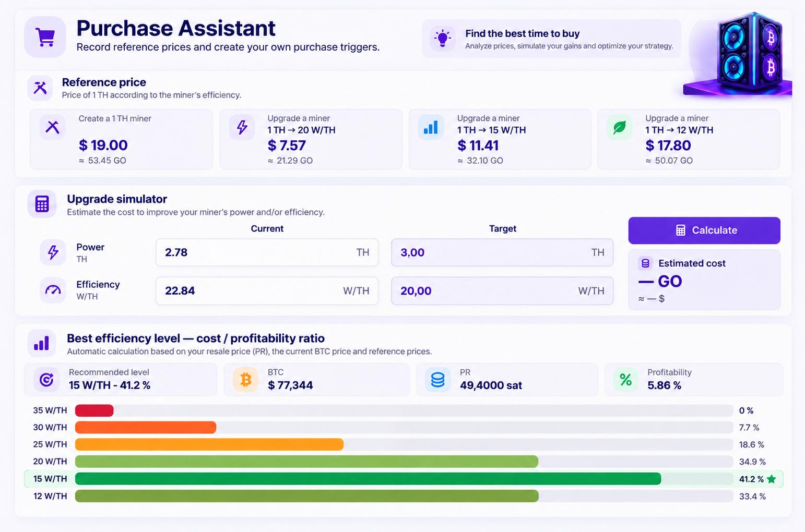Focus the Current Efficiency field showing 22.84

coord(267,291)
